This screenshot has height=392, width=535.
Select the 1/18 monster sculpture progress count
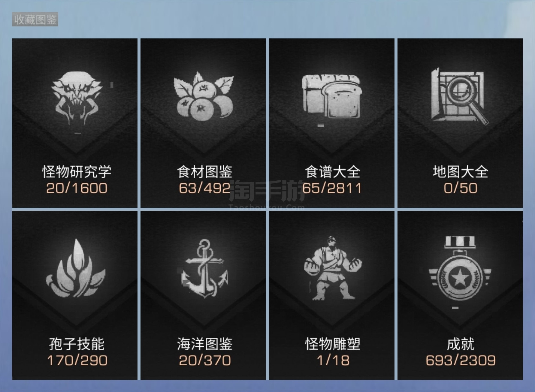[333, 360]
